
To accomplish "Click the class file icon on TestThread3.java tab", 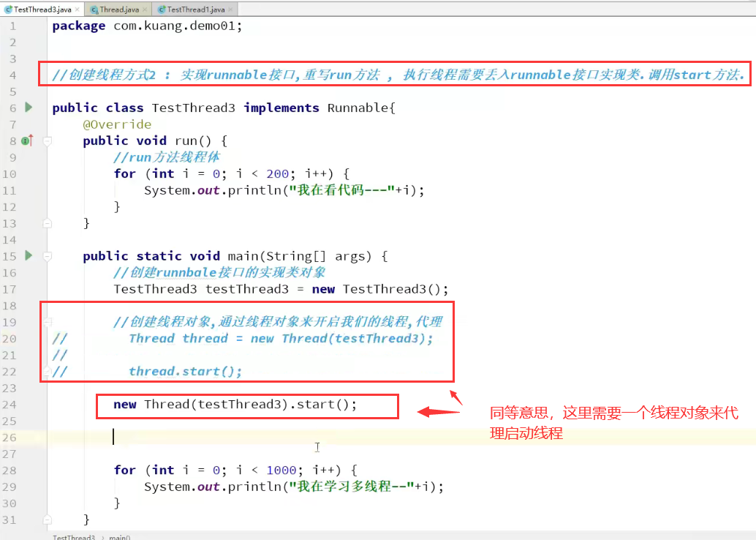I will 8,10.
